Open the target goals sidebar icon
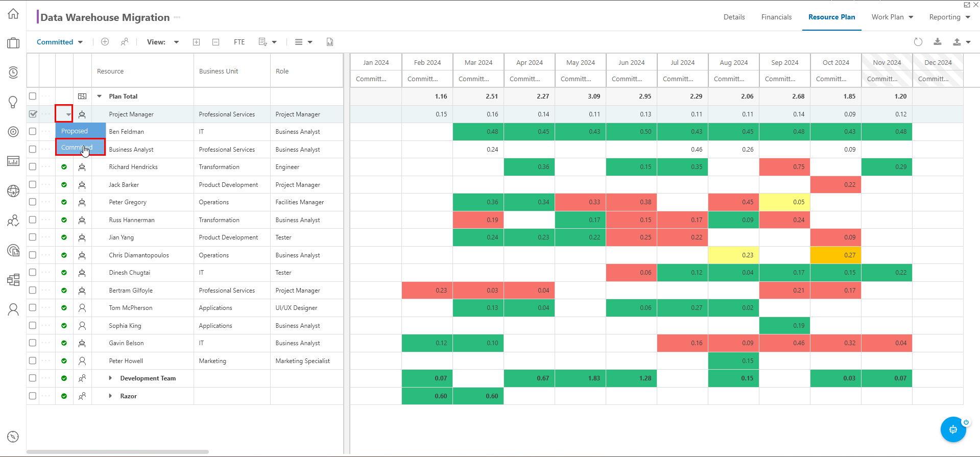Screen dimensions: 980x457 tap(13, 132)
